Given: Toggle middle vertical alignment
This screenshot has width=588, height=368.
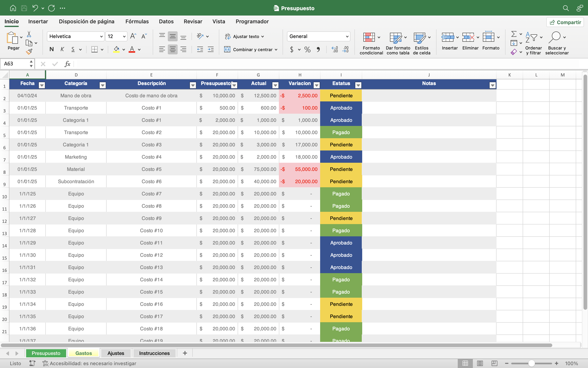Looking at the screenshot, I should tap(173, 37).
